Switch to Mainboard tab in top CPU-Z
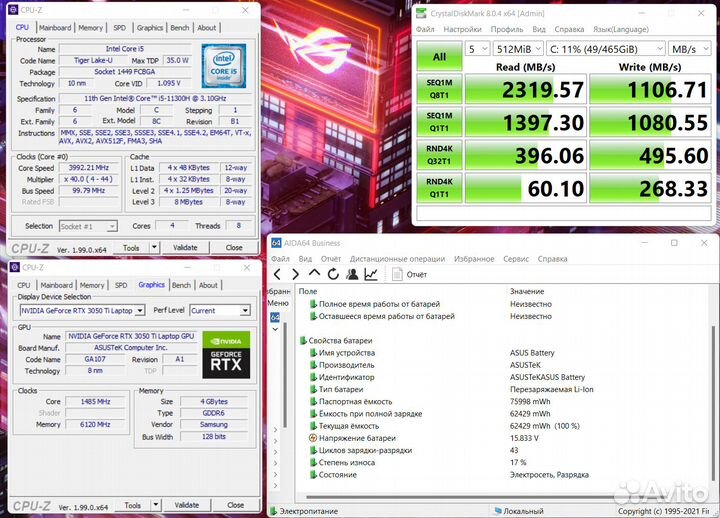Image resolution: width=720 pixels, height=518 pixels. coord(55,28)
